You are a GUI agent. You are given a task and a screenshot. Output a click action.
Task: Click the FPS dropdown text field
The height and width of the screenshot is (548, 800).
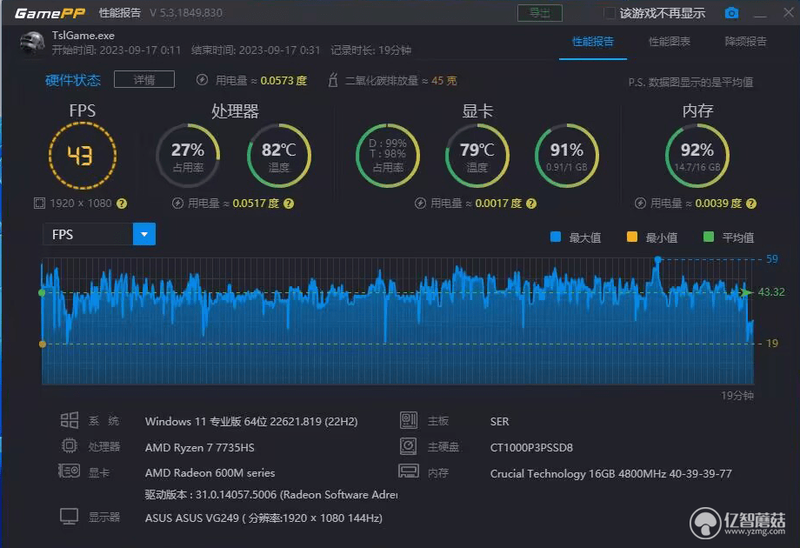88,234
